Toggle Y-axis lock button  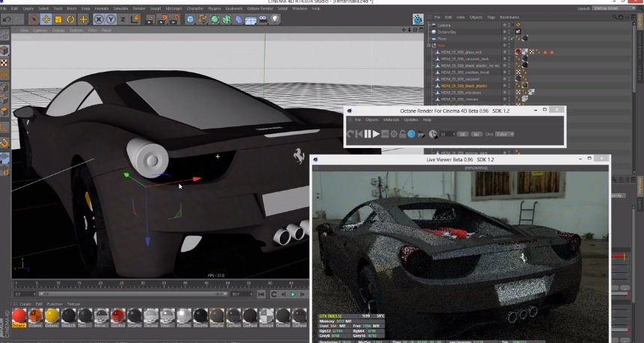tap(111, 19)
